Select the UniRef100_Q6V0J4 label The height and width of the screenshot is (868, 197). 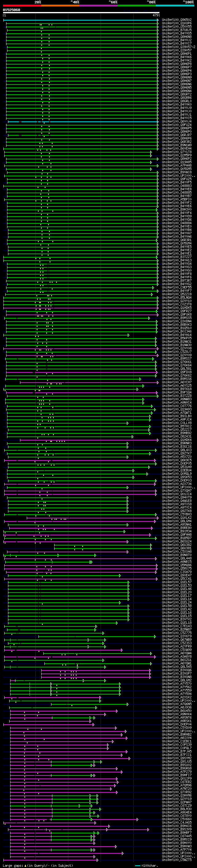pyautogui.click(x=177, y=122)
